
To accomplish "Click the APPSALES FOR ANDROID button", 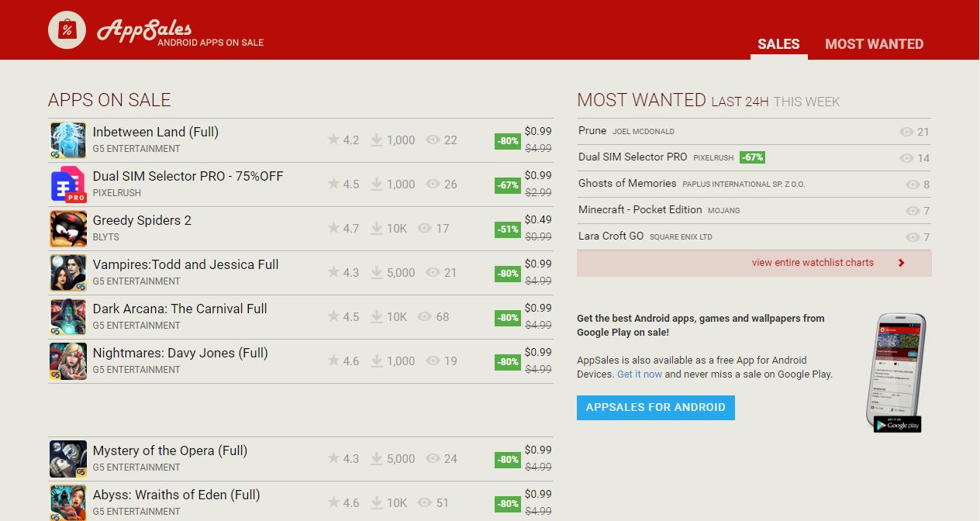I will pyautogui.click(x=656, y=407).
